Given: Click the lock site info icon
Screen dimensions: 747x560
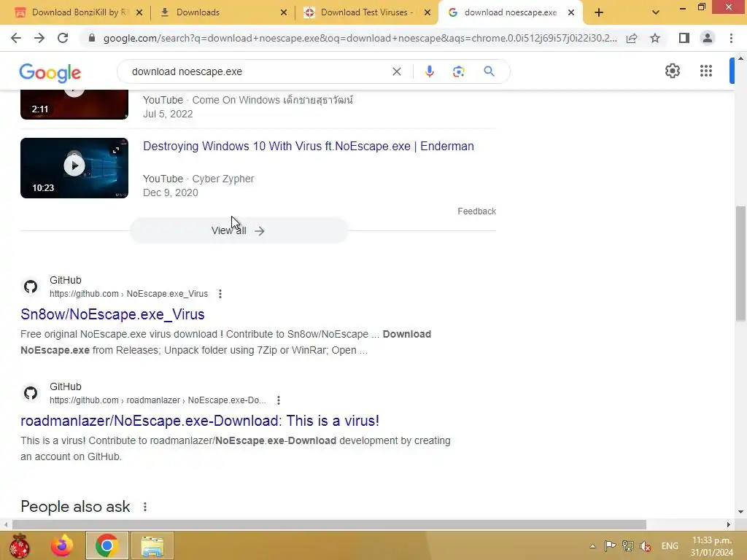Looking at the screenshot, I should coord(91,38).
